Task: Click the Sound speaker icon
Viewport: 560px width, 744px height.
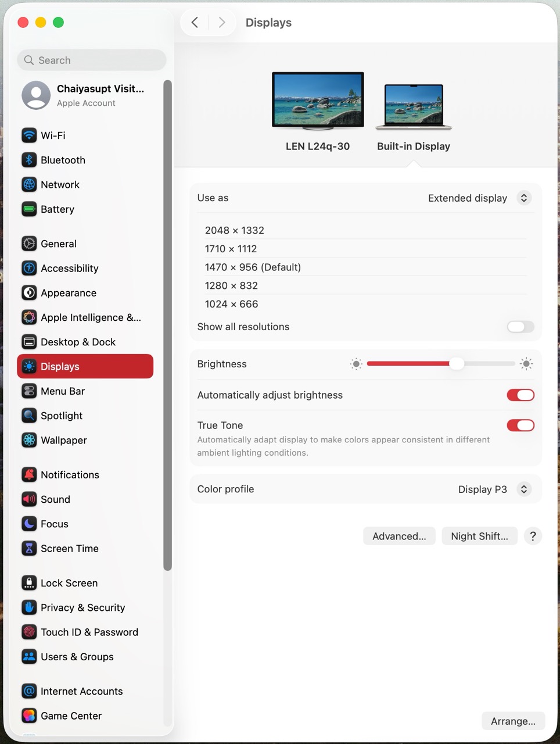Action: (x=29, y=499)
